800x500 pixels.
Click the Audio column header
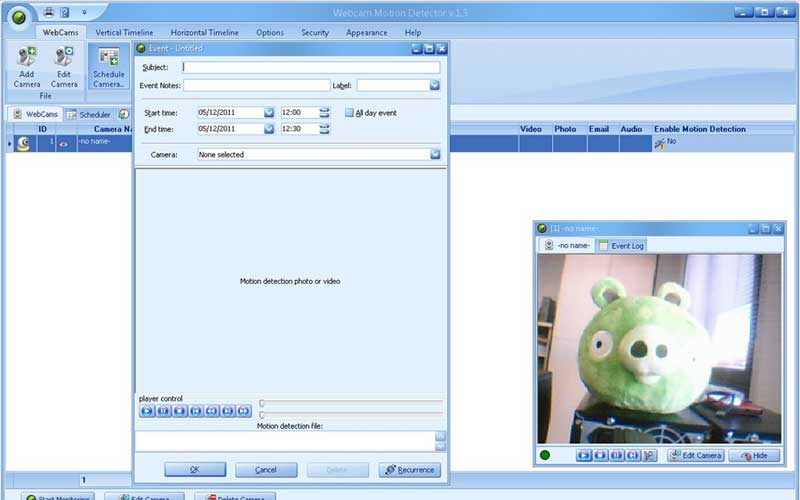pyautogui.click(x=631, y=129)
